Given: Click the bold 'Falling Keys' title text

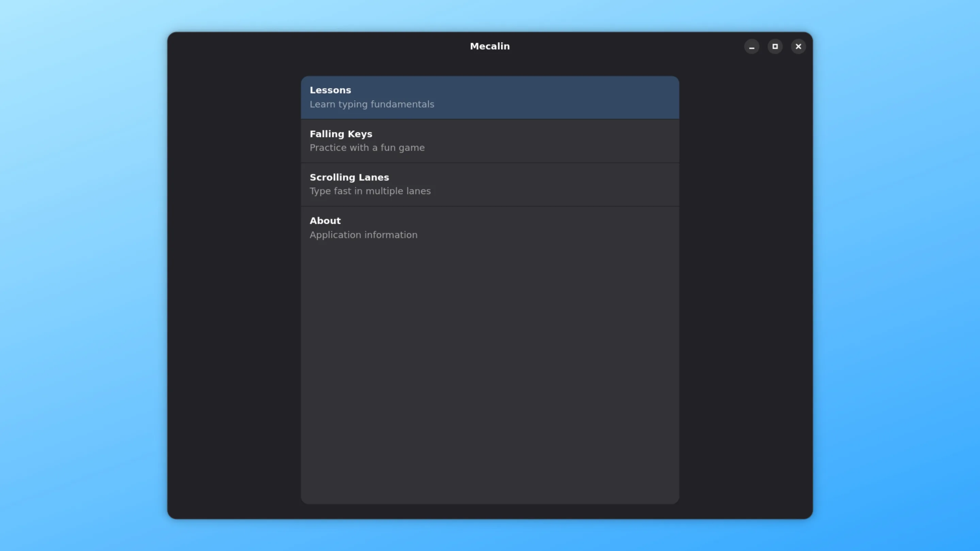Looking at the screenshot, I should (341, 134).
